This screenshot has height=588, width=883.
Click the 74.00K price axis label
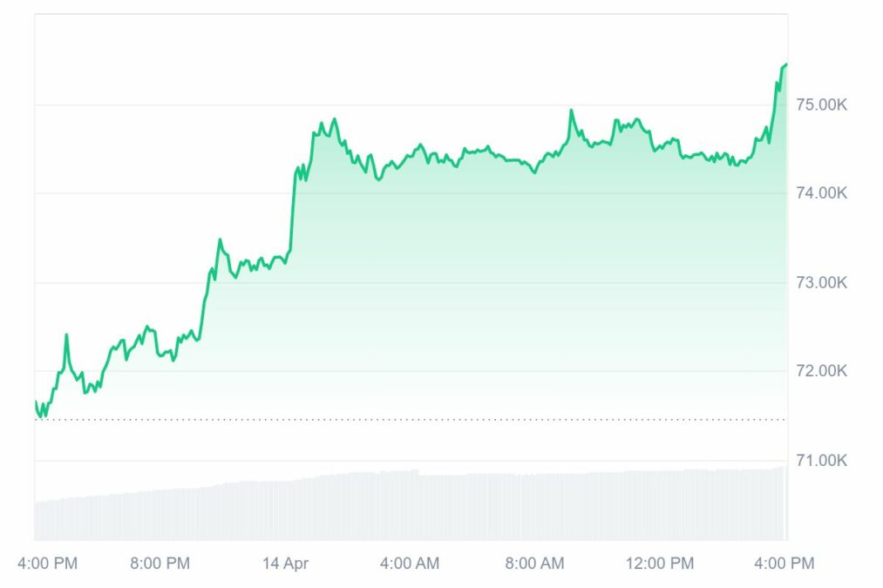tap(820, 193)
